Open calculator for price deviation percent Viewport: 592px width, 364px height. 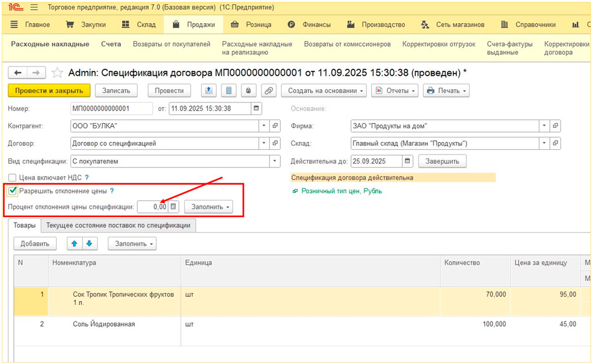point(173,207)
